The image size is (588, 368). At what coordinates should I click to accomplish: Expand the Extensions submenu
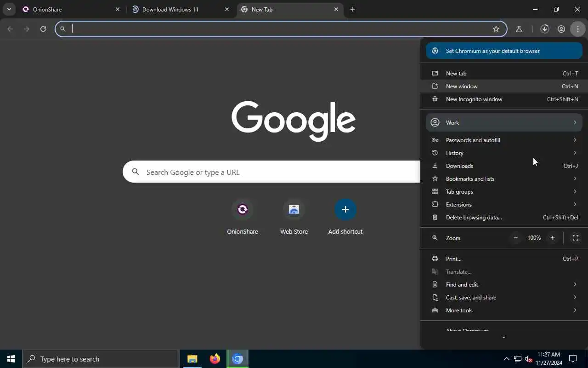(504, 204)
